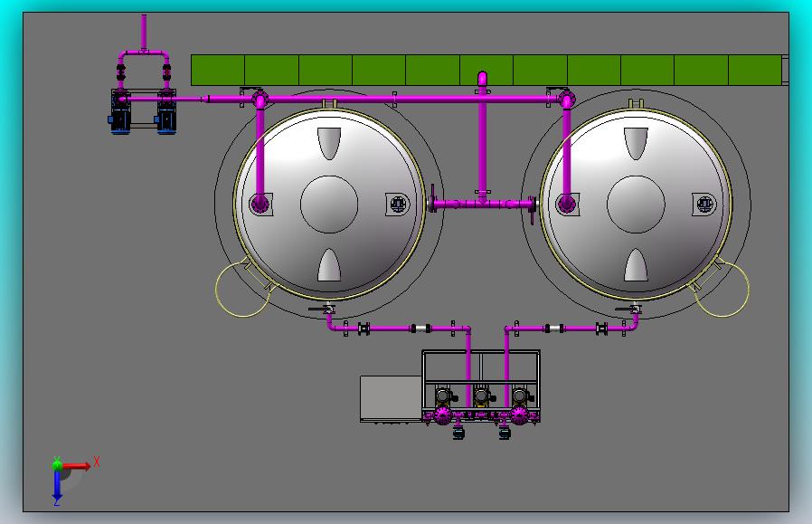Select the gray rectangular box beside the pump skid

[390, 397]
